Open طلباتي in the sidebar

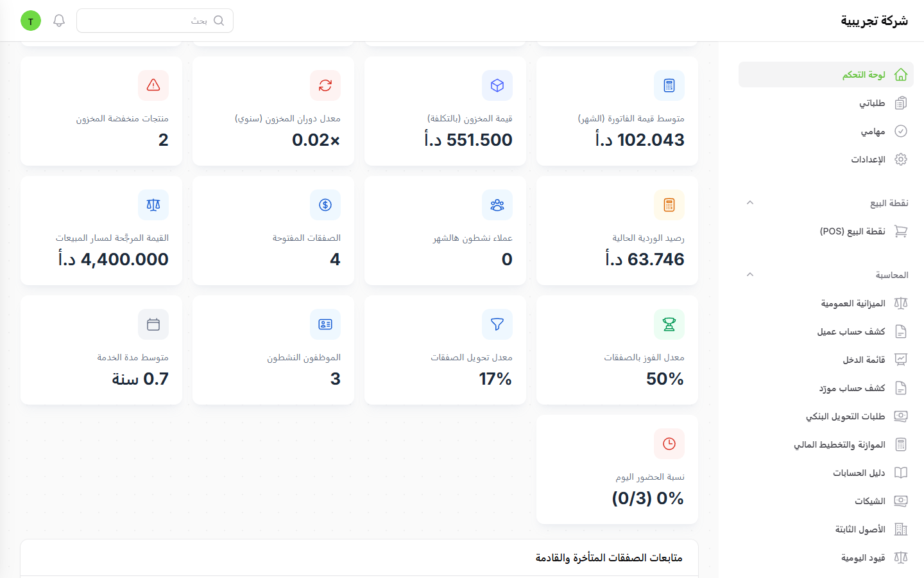click(826, 103)
